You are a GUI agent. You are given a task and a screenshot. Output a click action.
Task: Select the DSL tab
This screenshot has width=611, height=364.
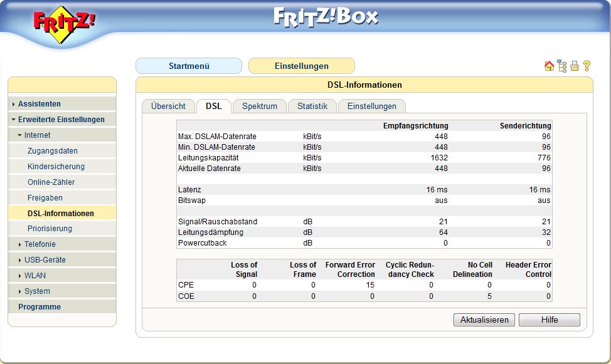[214, 107]
